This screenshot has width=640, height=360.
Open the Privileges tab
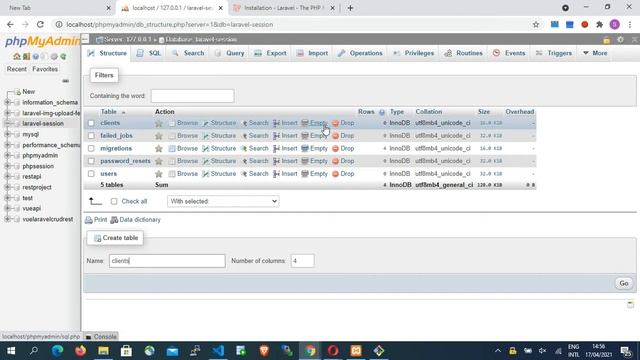[413, 53]
